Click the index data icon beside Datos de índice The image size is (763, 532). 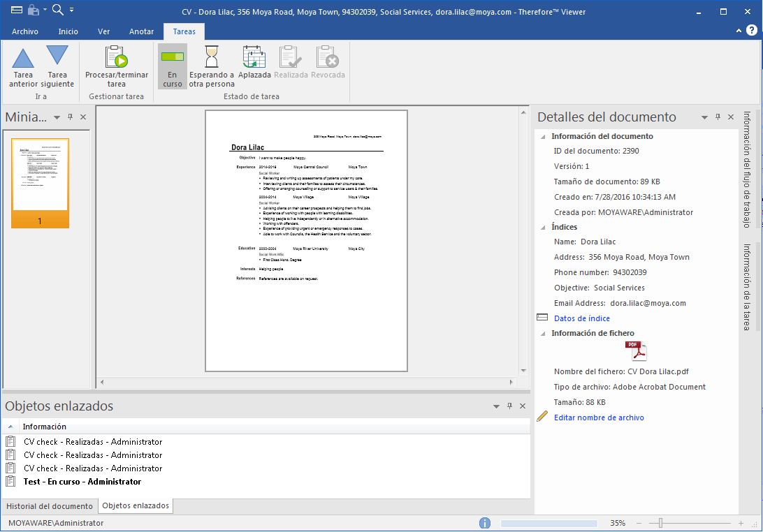coord(542,317)
